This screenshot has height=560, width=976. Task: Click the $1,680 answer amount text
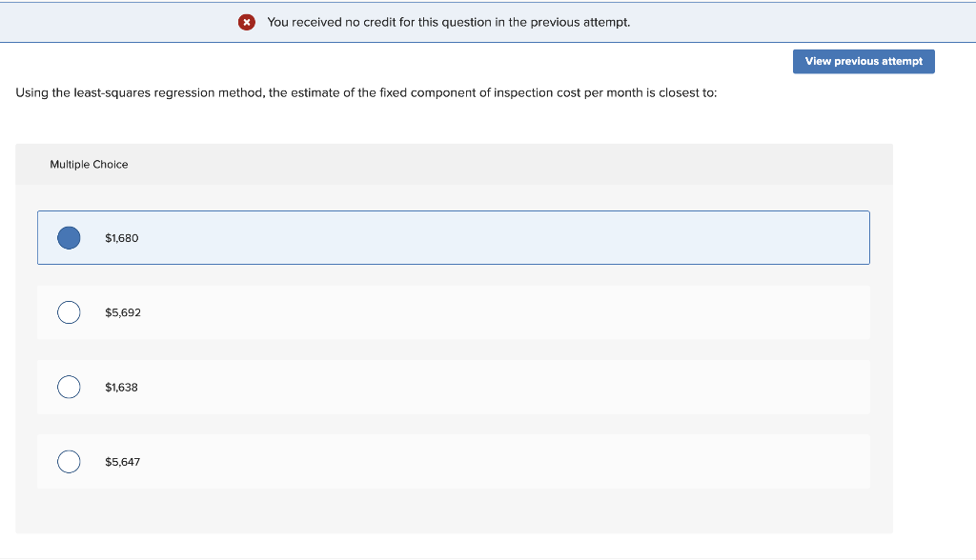(x=122, y=238)
